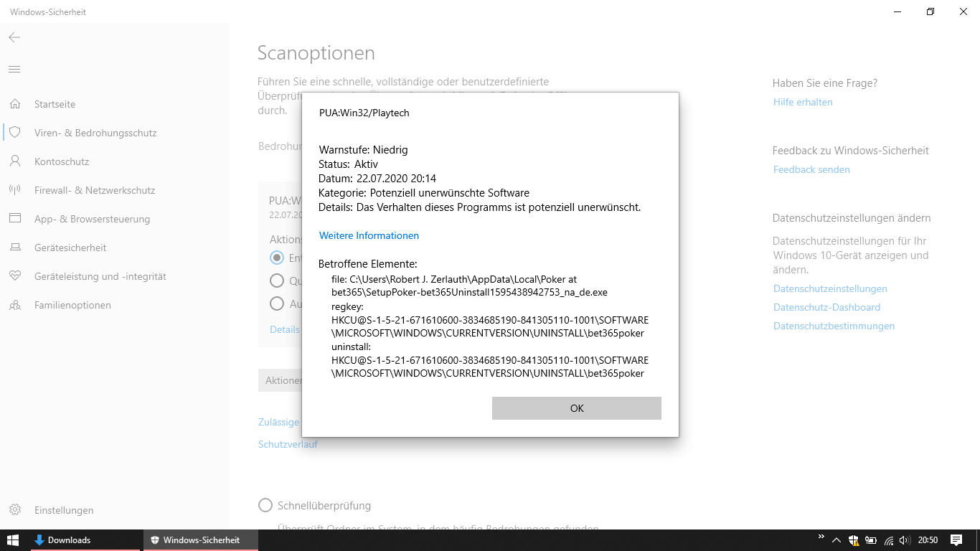Select the second threat action radio button
Viewport: 980px width, 551px height.
[x=277, y=281]
